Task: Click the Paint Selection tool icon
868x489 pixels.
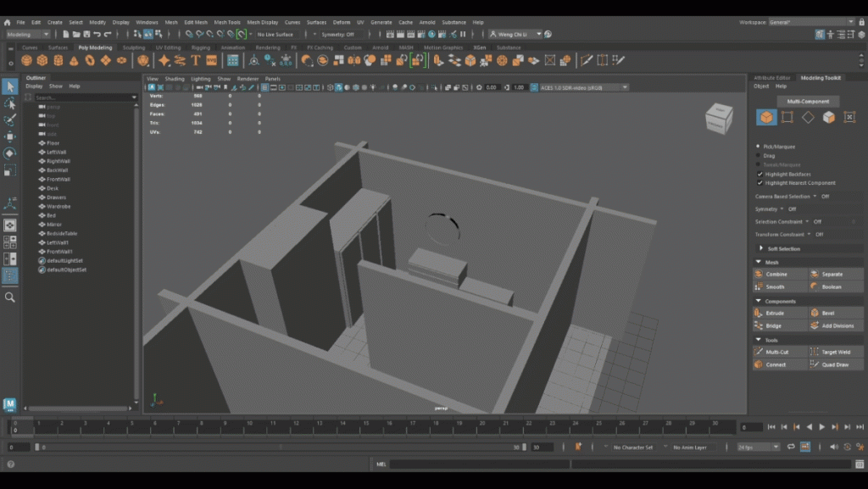Action: [10, 120]
